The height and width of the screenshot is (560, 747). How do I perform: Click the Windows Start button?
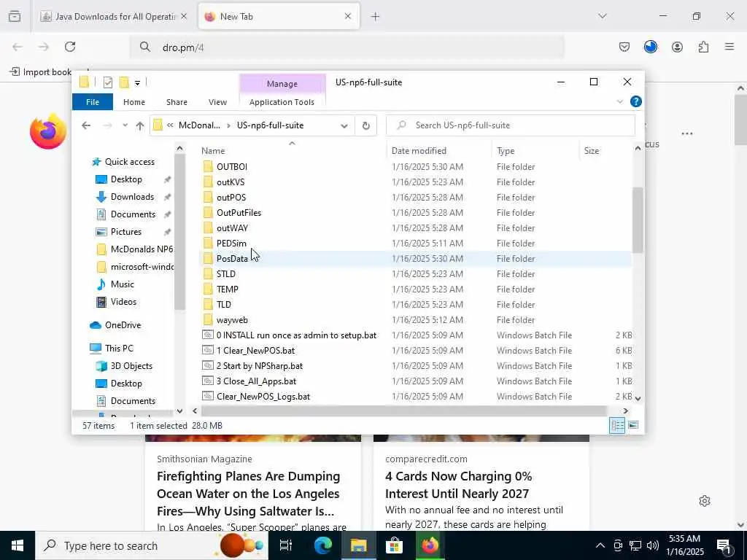point(18,545)
